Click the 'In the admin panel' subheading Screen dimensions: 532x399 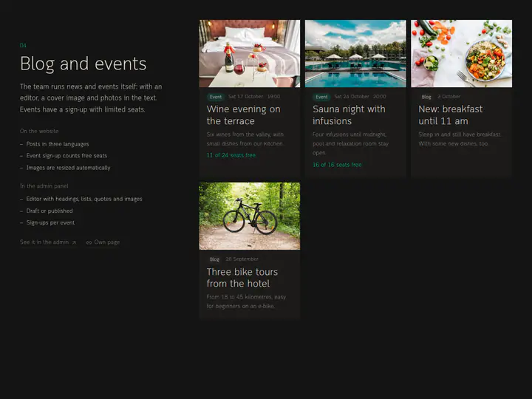(44, 186)
